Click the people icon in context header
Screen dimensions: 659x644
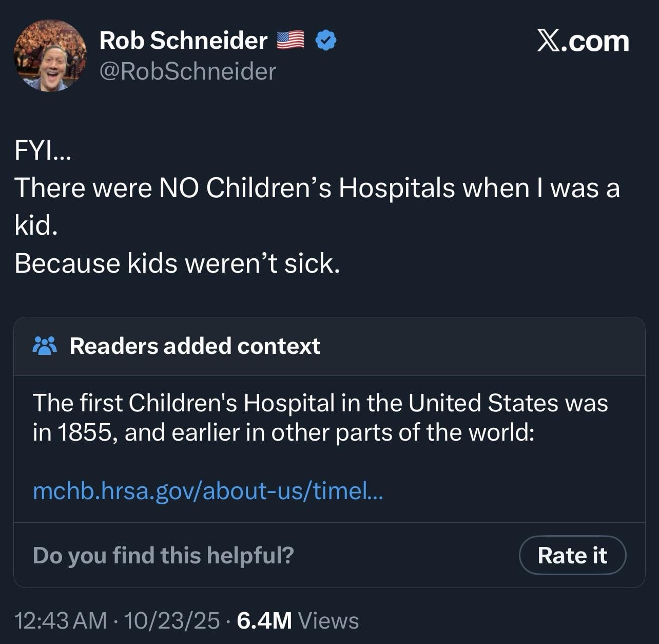(45, 346)
